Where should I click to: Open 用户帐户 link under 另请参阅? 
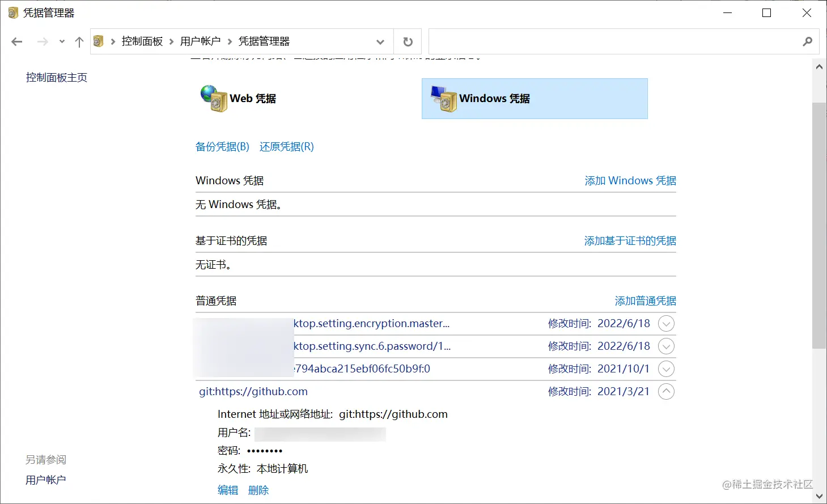pos(46,480)
